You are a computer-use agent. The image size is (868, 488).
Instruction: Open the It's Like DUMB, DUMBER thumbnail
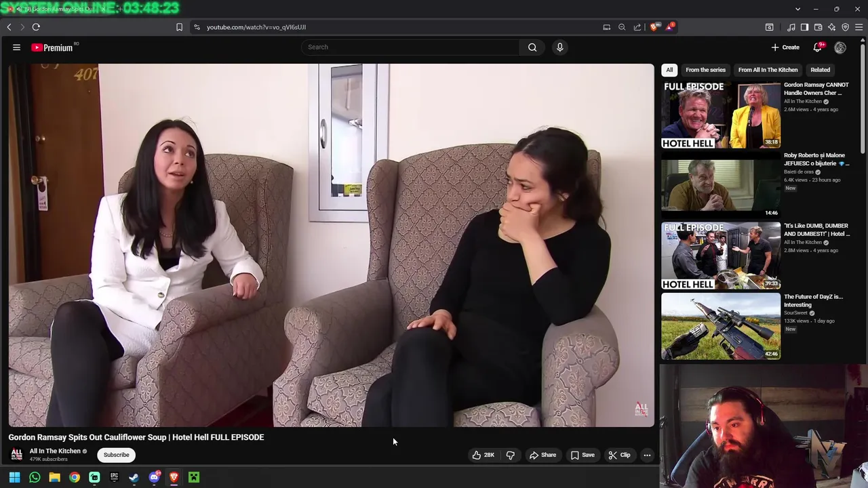(721, 256)
